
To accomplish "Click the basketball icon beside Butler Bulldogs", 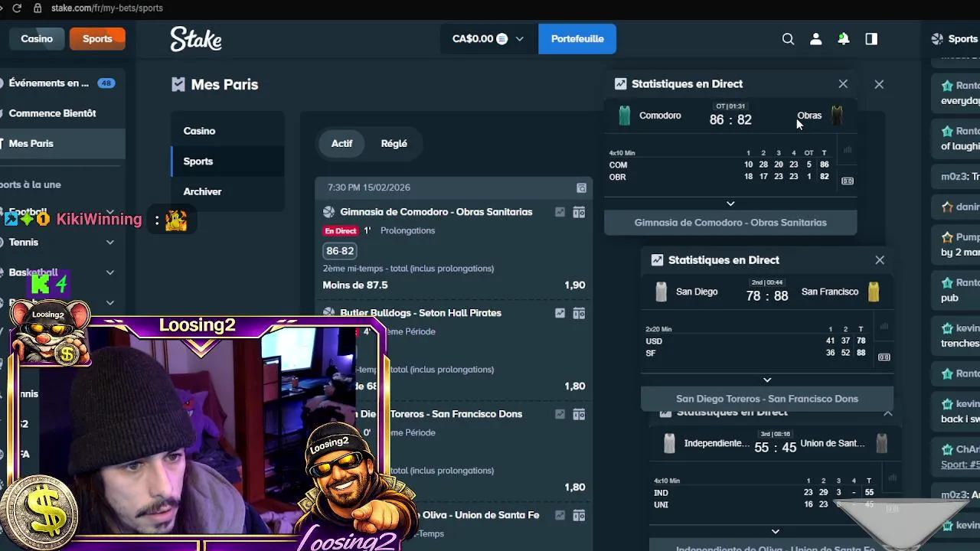I will click(329, 313).
